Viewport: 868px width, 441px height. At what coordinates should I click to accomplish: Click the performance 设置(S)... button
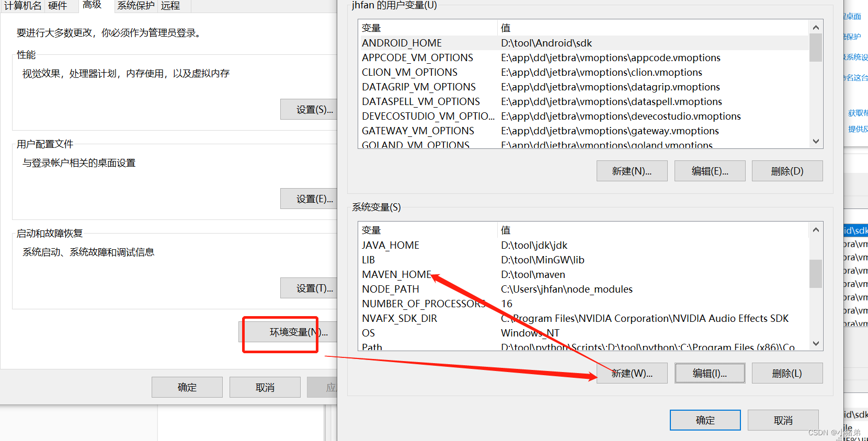coord(309,109)
